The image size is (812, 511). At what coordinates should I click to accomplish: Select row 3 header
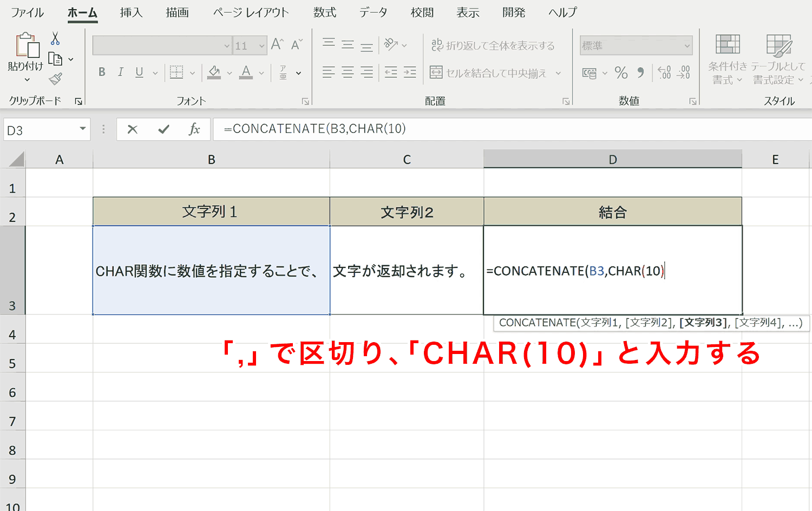coord(12,270)
